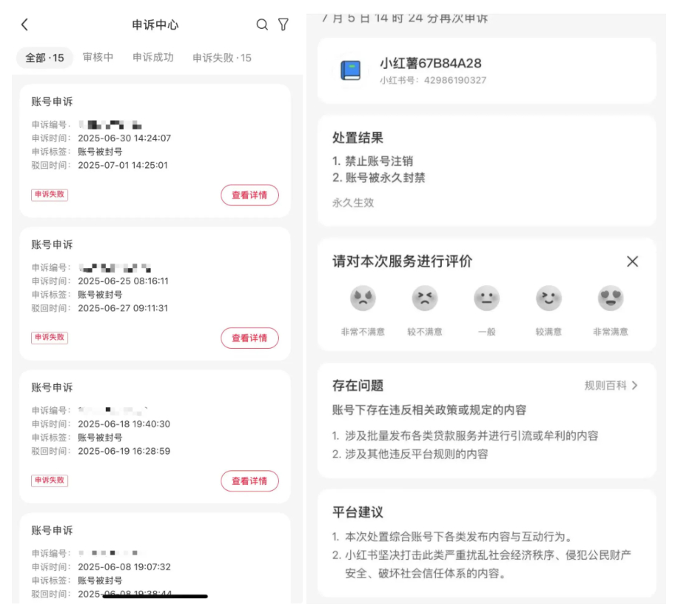Click rejection time 2025-07-01 14:25:01
Screen dimensions: 678x616
coord(123,165)
